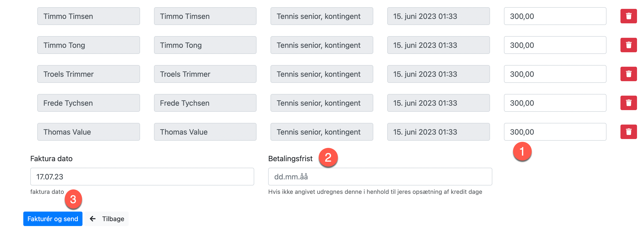Screen dimensions: 644x230
Task: Click the Betalingsfrist dd.mm.åå date field
Action: coord(380,177)
